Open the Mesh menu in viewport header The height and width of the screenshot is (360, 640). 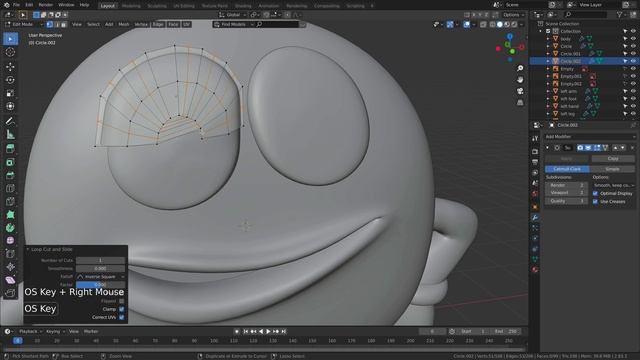[x=124, y=24]
